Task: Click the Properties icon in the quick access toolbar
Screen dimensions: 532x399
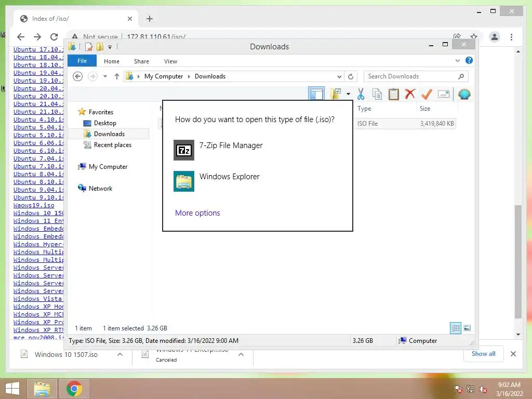Action: click(89, 47)
